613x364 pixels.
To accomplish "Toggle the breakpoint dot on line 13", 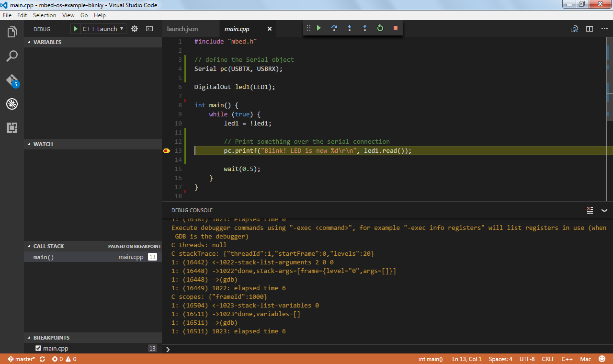I will point(167,150).
